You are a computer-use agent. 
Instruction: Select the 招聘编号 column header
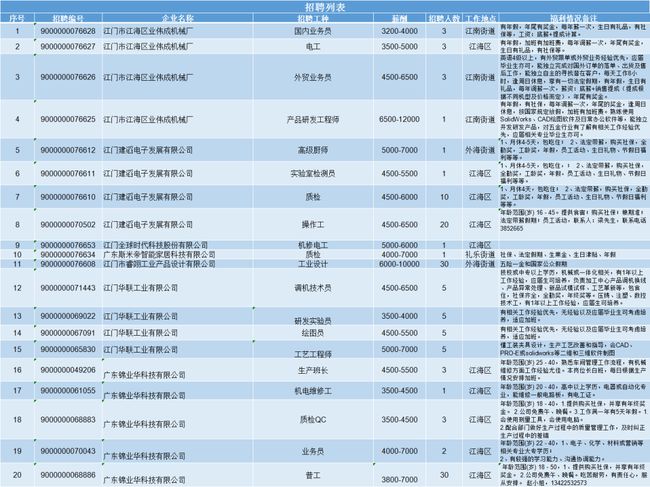pos(68,18)
